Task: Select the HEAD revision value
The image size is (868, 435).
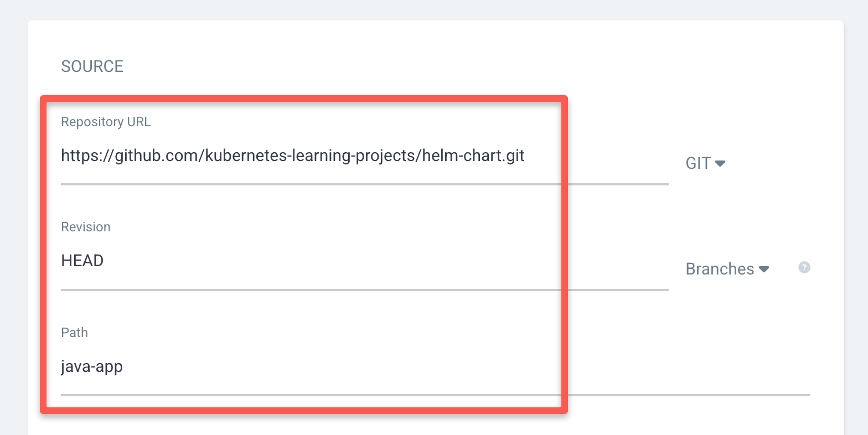Action: coord(82,260)
